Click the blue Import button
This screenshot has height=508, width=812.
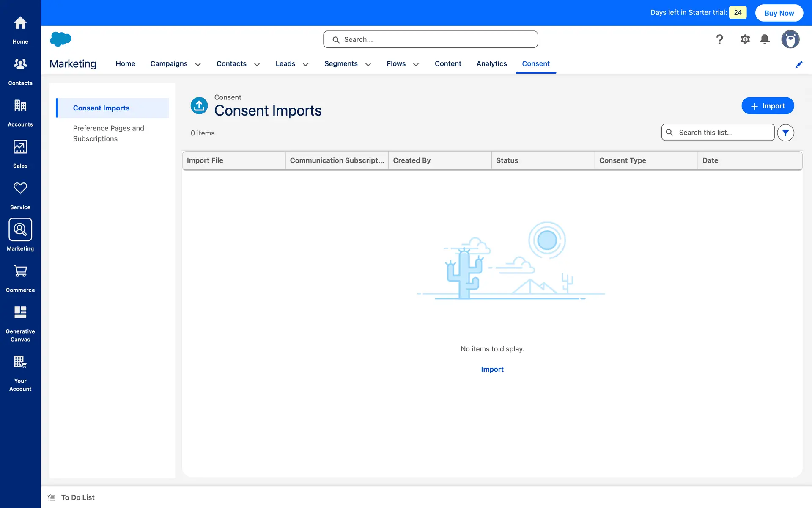768,106
